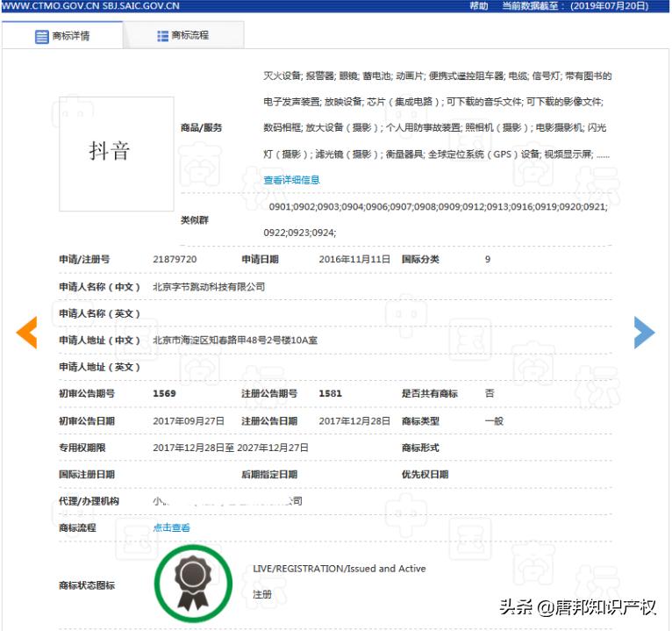Click the 国际分类 value 9
The height and width of the screenshot is (631, 672).
[488, 260]
